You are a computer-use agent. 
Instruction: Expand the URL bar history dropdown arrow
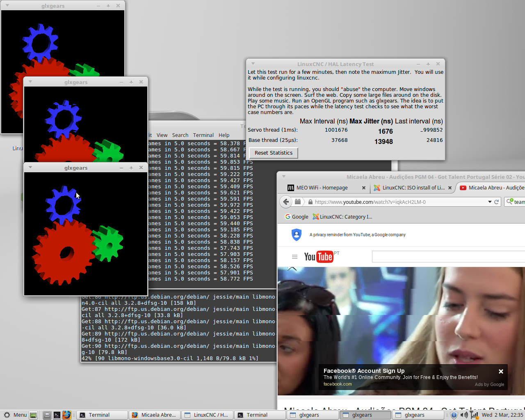click(x=490, y=202)
